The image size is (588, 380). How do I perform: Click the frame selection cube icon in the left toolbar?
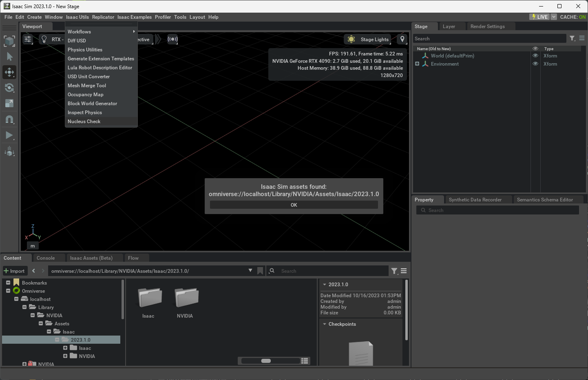point(9,41)
